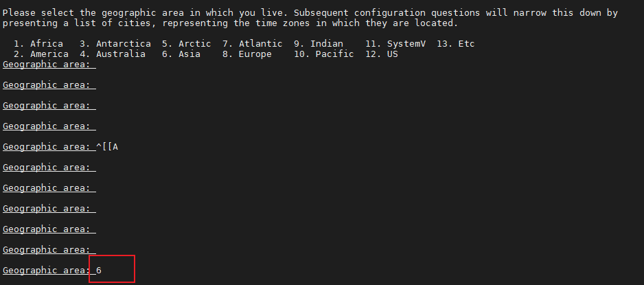Click the first 'Geographic area:' prompt under the list
The height and width of the screenshot is (285, 644).
click(47, 65)
